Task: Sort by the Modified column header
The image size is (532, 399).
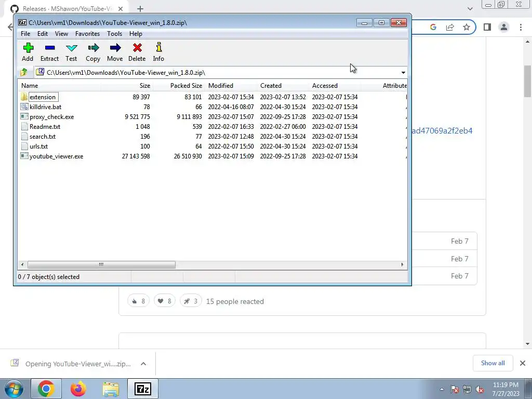Action: click(x=231, y=86)
